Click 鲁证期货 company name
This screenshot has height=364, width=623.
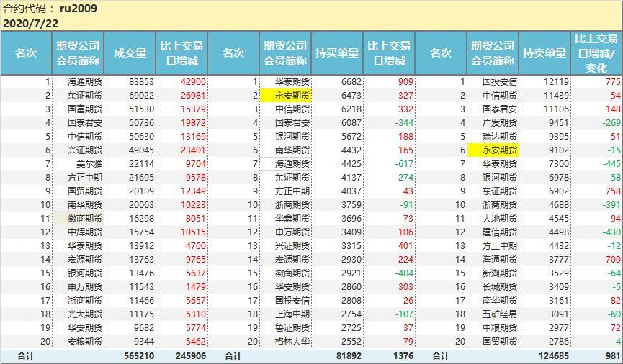click(x=292, y=328)
